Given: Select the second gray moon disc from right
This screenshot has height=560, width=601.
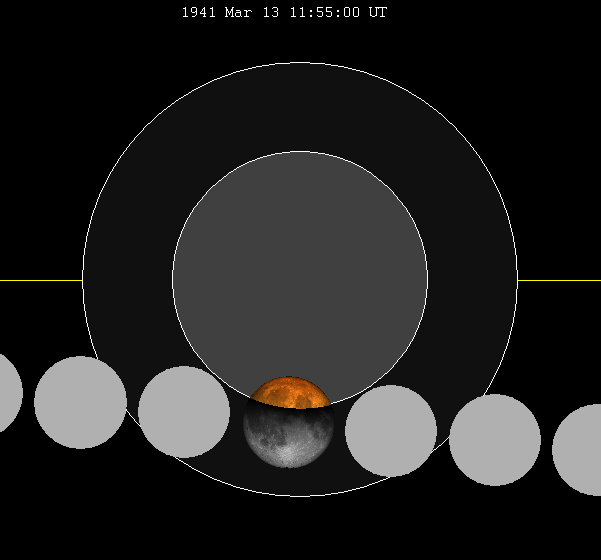Looking at the screenshot, I should coord(495,440).
